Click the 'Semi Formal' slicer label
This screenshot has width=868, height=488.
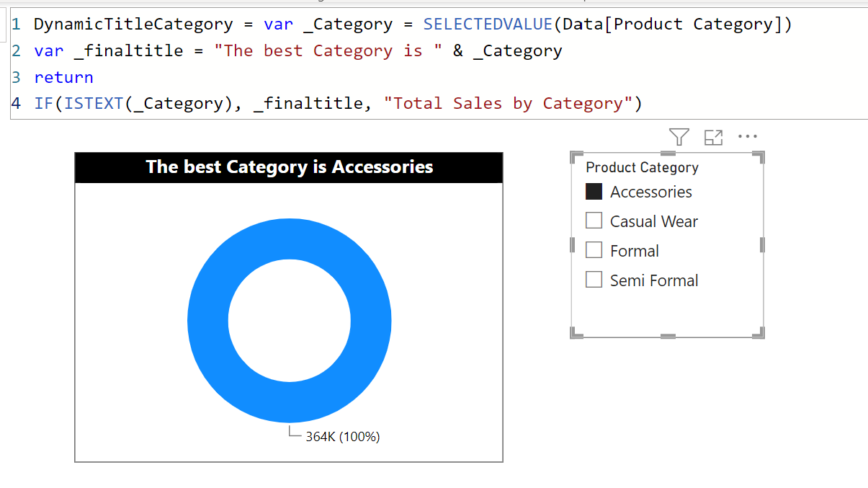[654, 280]
